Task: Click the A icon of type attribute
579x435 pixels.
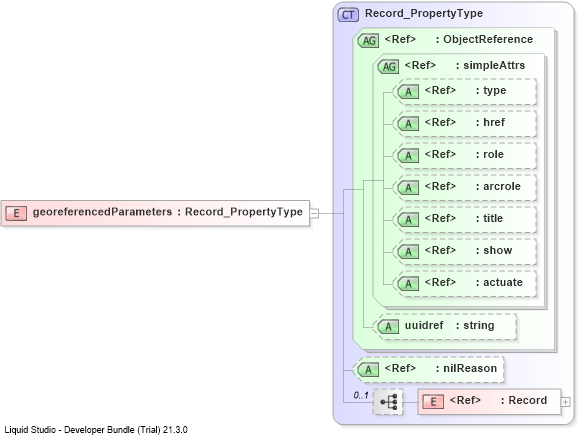Action: coord(408,92)
